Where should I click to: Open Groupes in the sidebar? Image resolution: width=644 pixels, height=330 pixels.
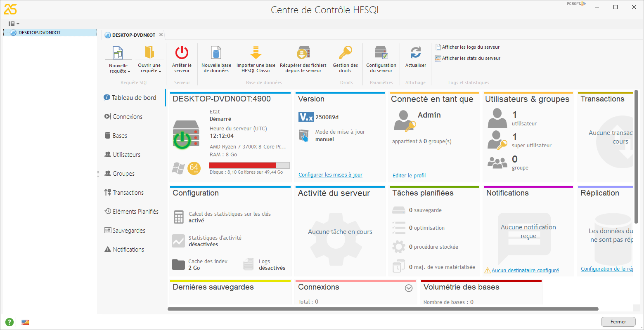(120, 174)
